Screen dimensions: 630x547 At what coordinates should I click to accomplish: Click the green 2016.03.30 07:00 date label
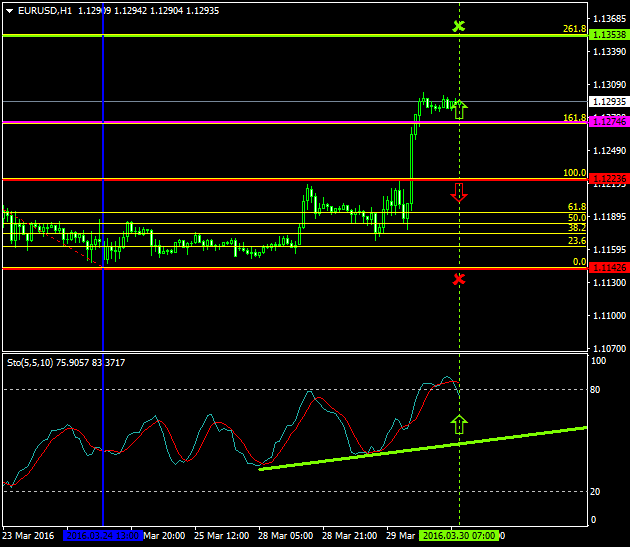pyautogui.click(x=459, y=535)
